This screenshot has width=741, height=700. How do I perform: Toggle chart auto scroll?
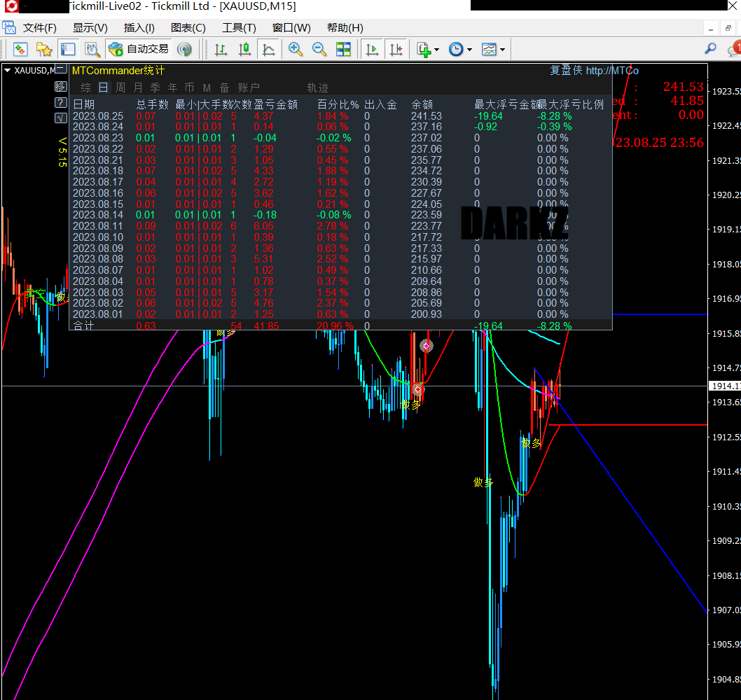pos(373,49)
